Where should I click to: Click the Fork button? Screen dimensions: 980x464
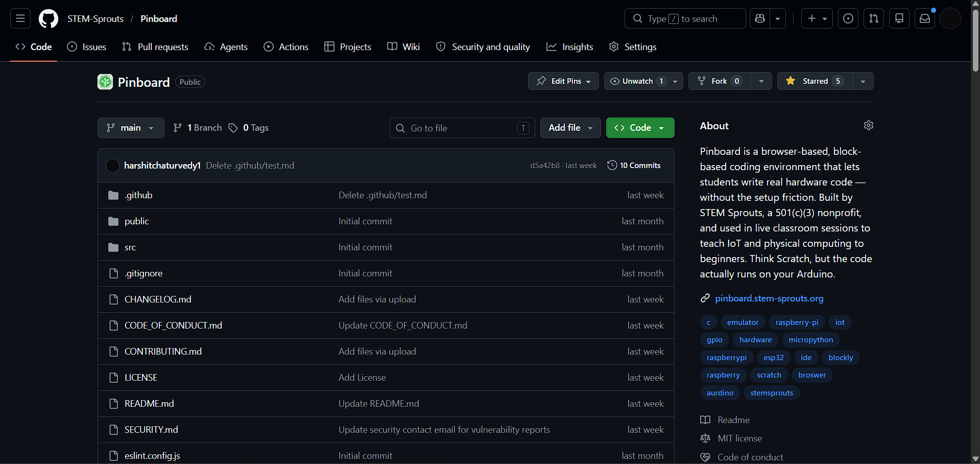[x=720, y=81]
